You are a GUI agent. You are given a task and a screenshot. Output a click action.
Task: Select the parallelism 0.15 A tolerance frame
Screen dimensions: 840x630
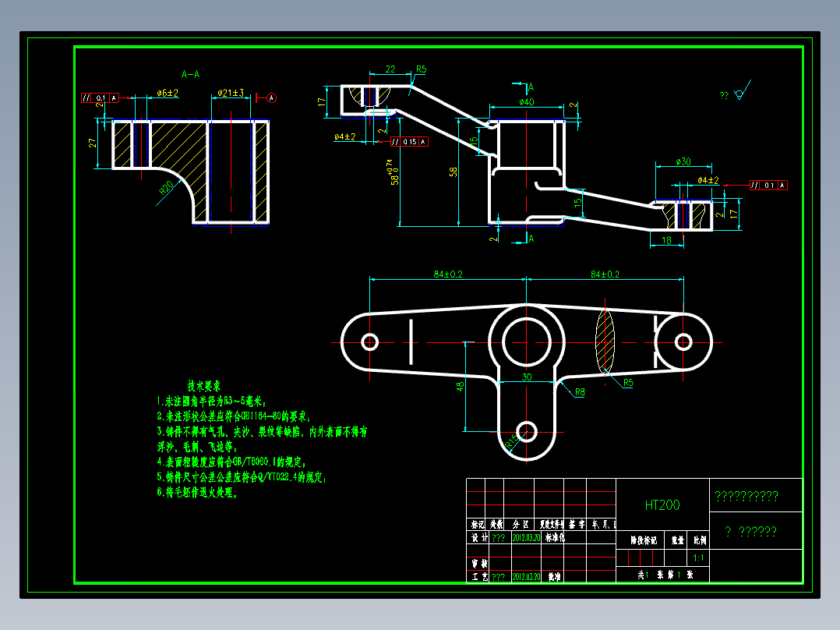coord(409,142)
